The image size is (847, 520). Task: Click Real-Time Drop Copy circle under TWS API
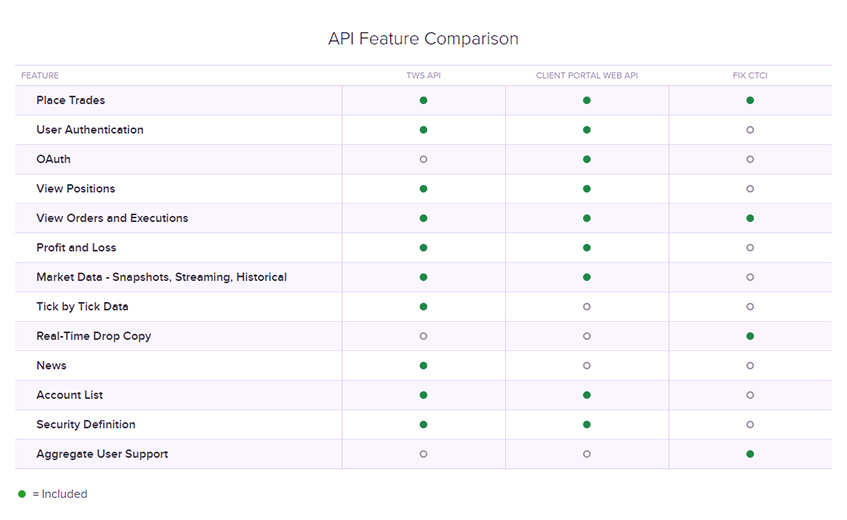click(424, 336)
